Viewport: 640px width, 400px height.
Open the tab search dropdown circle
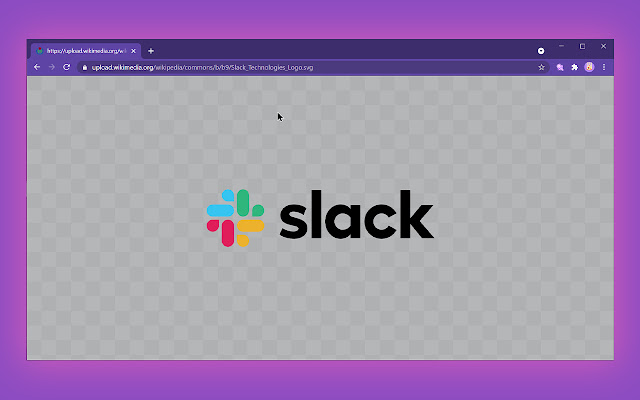pos(541,50)
